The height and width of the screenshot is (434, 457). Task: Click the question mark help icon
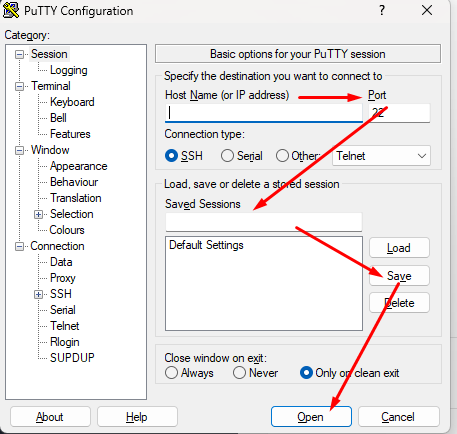(x=382, y=10)
